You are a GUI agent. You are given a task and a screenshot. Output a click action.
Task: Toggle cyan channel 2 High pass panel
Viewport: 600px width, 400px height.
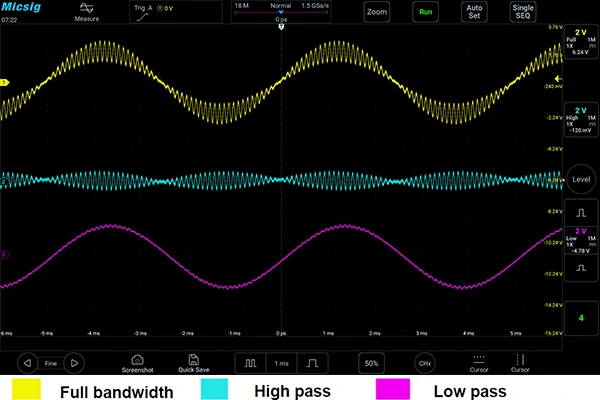point(580,118)
